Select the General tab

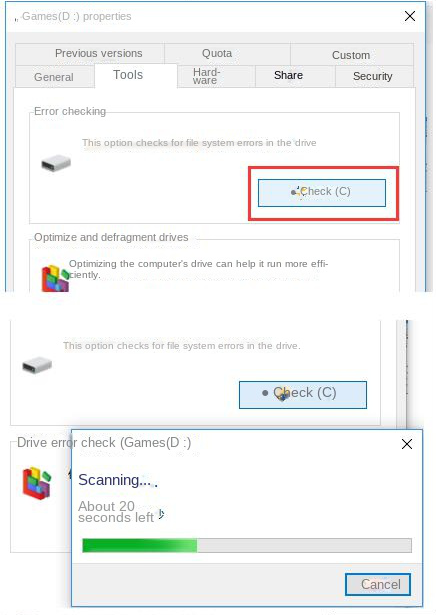coord(54,77)
